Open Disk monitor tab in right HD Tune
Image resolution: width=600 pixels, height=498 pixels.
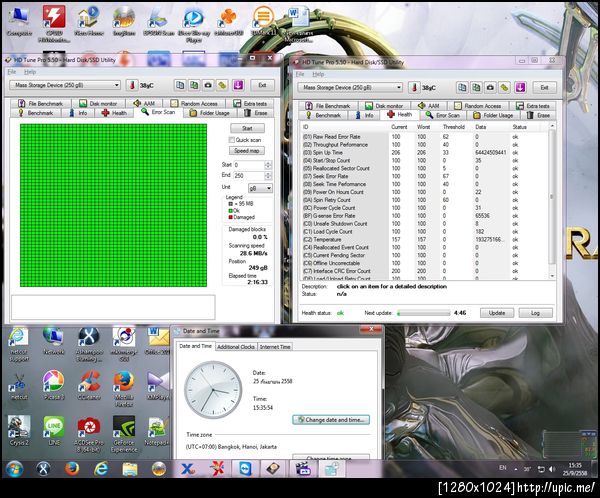click(x=385, y=106)
